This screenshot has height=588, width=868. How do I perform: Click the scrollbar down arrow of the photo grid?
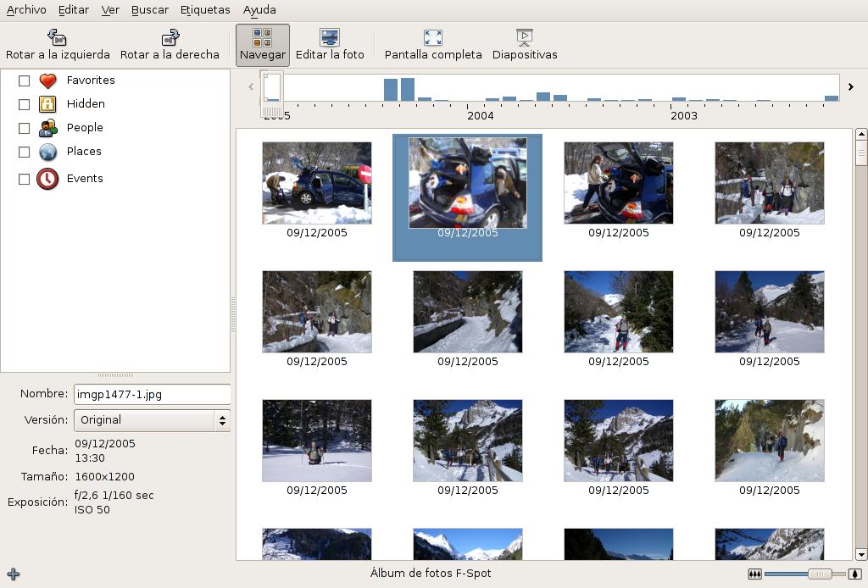tap(861, 554)
